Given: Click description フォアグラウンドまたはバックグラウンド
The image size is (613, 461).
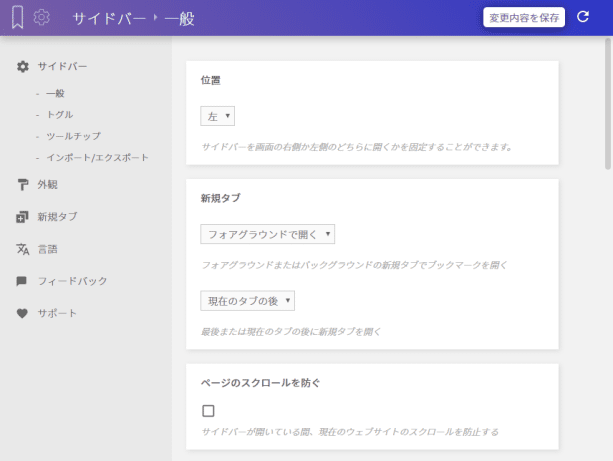Looking at the screenshot, I should click(354, 265).
